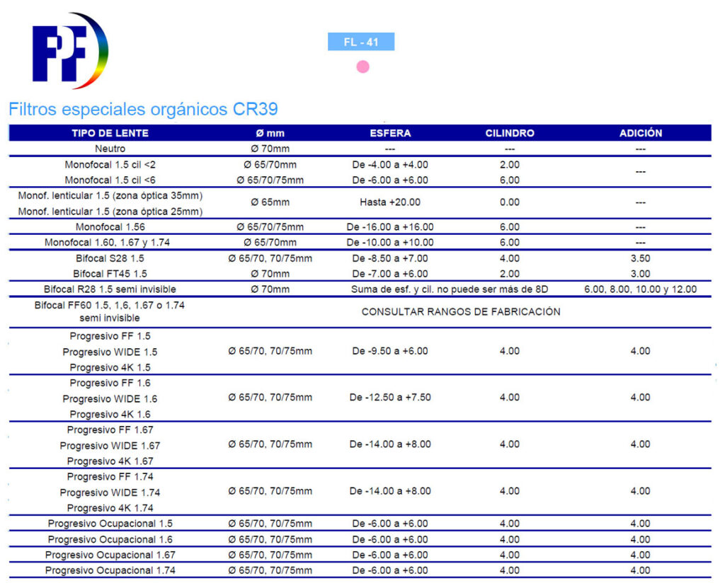Select the ESFERA column header
Image resolution: width=725 pixels, height=588 pixels.
390,133
